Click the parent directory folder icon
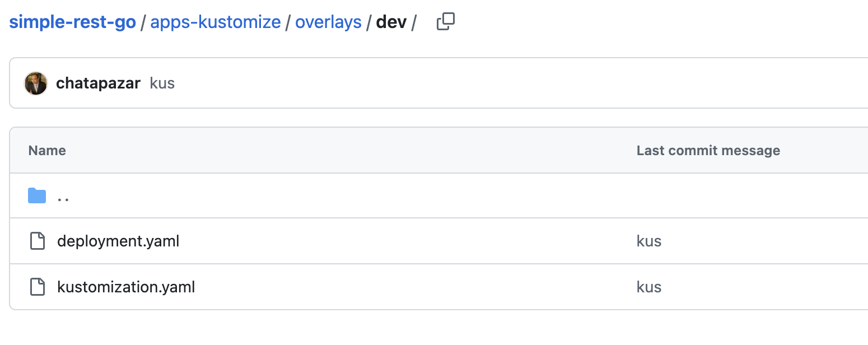Image resolution: width=868 pixels, height=345 pixels. (x=37, y=195)
